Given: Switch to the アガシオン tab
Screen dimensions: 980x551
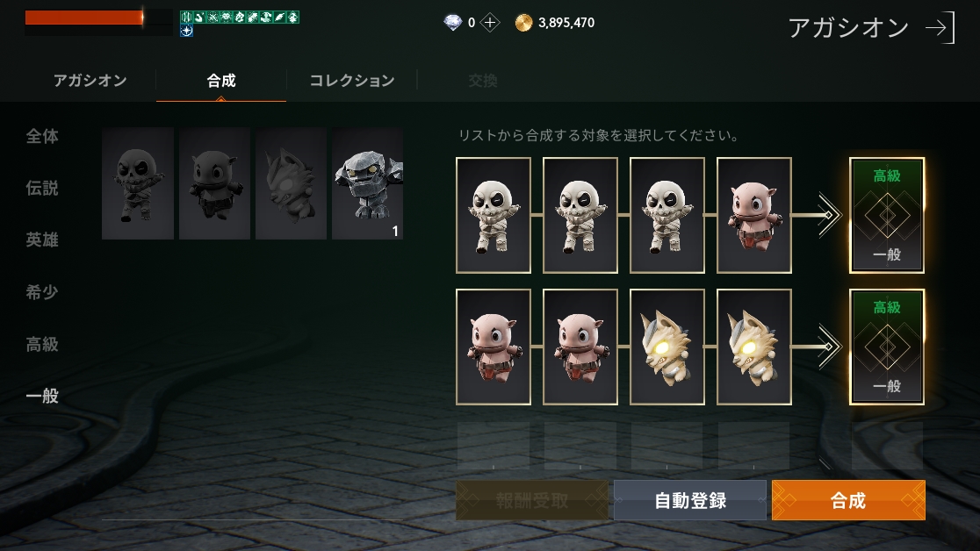Looking at the screenshot, I should pos(90,81).
